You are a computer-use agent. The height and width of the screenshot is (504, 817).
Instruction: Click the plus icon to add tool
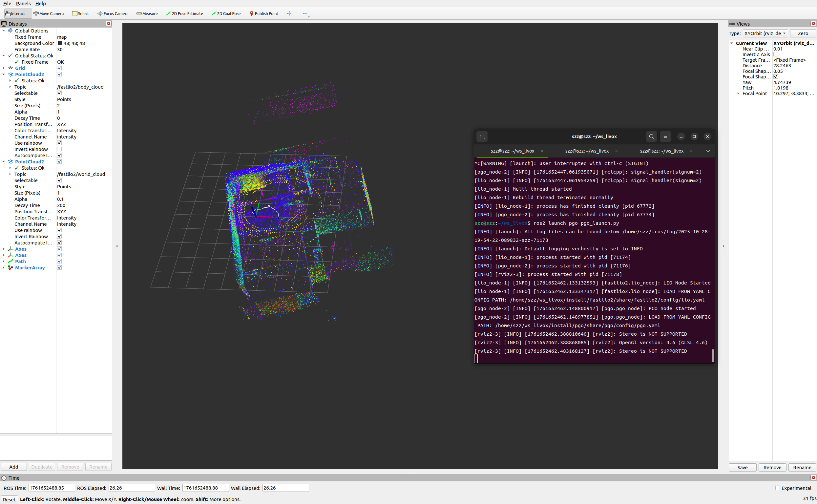[289, 14]
